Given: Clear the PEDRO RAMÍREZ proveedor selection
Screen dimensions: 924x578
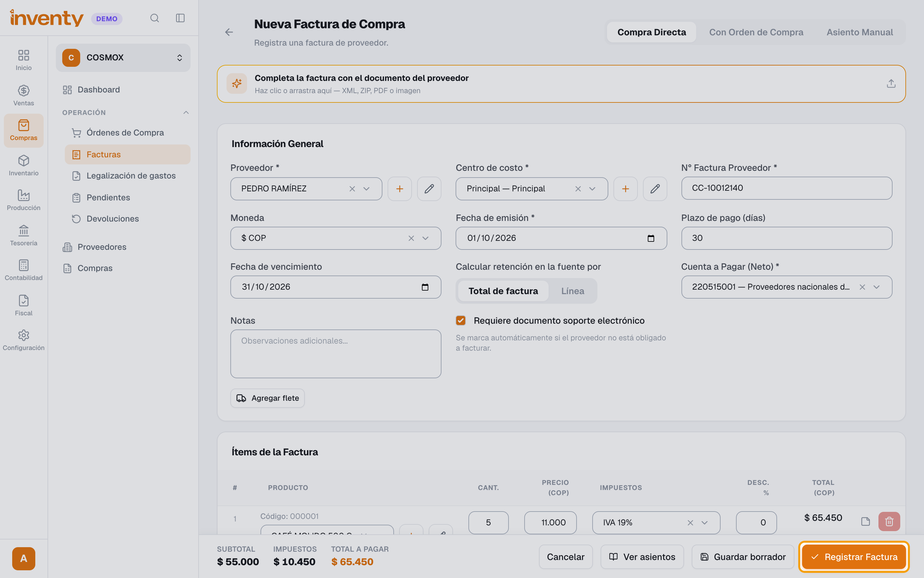Looking at the screenshot, I should [x=352, y=189].
